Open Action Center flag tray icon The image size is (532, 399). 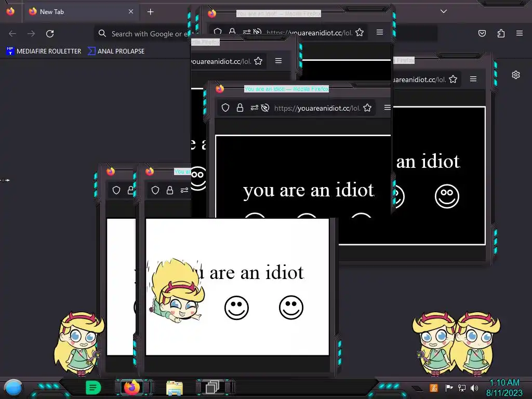pos(449,388)
